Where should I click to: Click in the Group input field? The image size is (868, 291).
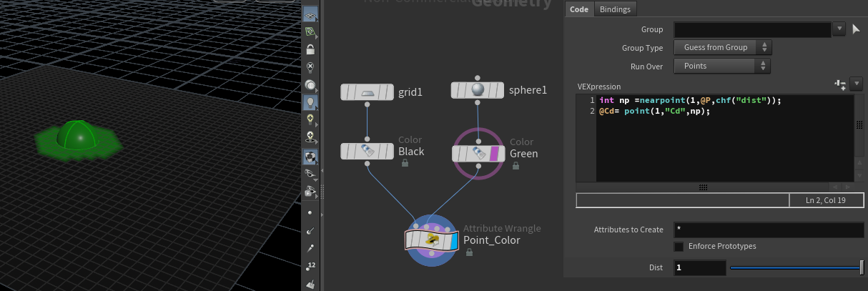point(753,29)
